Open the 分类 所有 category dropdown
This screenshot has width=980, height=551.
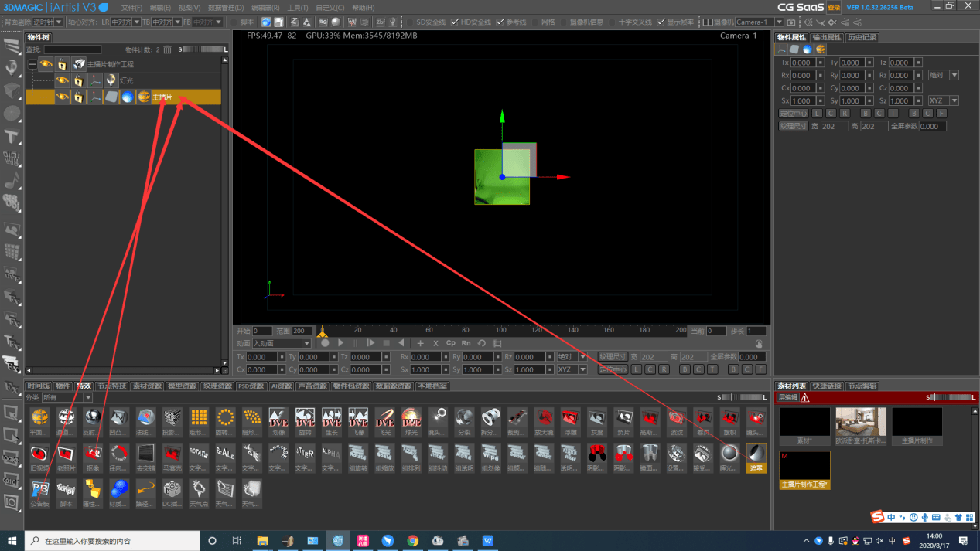tap(87, 397)
